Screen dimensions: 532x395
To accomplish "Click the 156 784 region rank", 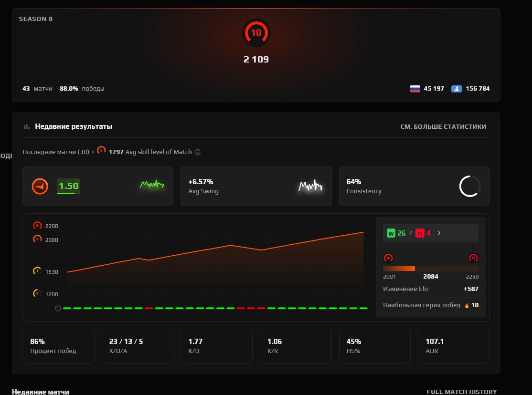I will click(x=478, y=89).
